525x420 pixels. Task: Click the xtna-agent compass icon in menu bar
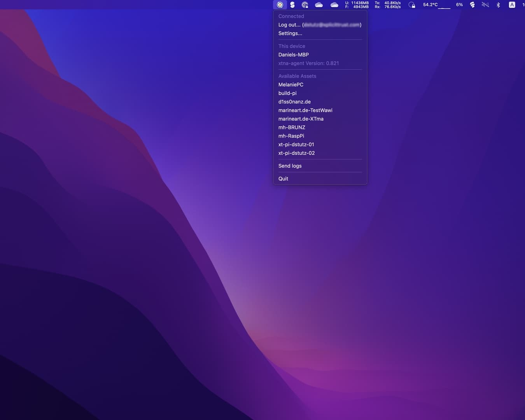pos(280,5)
